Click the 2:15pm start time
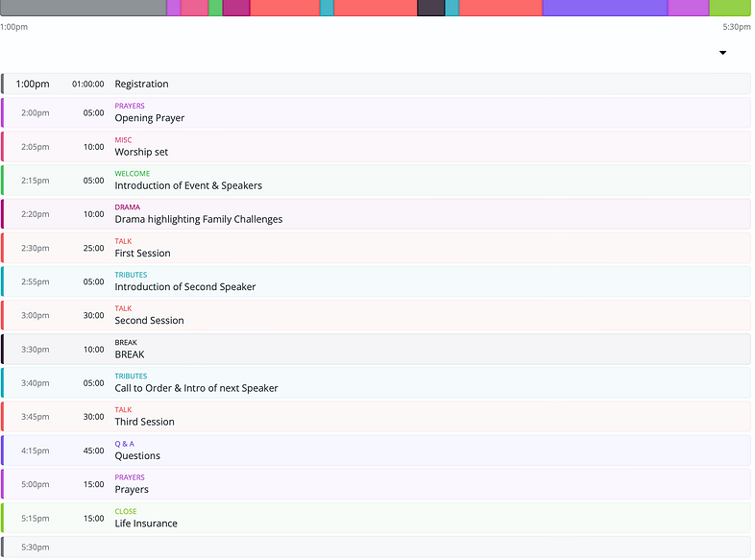Viewport: 755px width, 560px height. coord(36,181)
